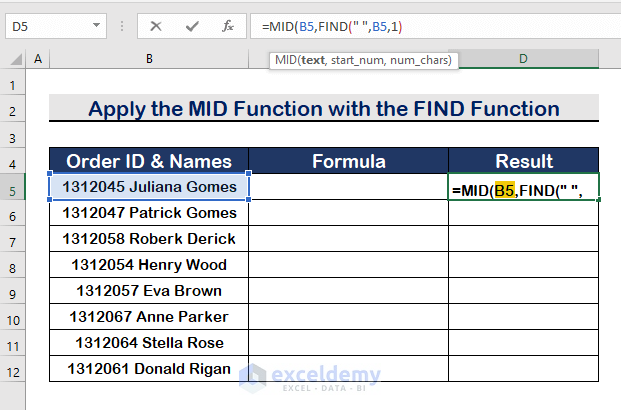Select the empty Result cell beside Donald Rigan
Viewport: 621px width, 410px height.
tap(524, 369)
